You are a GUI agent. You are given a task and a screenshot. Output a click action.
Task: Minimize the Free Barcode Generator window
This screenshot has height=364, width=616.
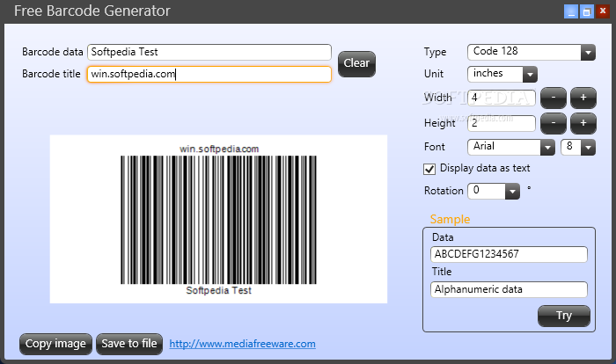pyautogui.click(x=571, y=11)
